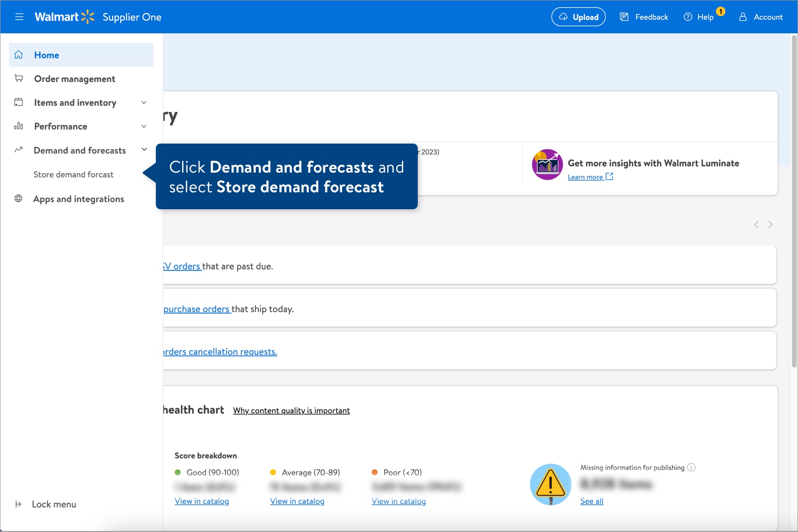Open the Account menu
Image resolution: width=798 pixels, height=532 pixels.
tap(760, 17)
